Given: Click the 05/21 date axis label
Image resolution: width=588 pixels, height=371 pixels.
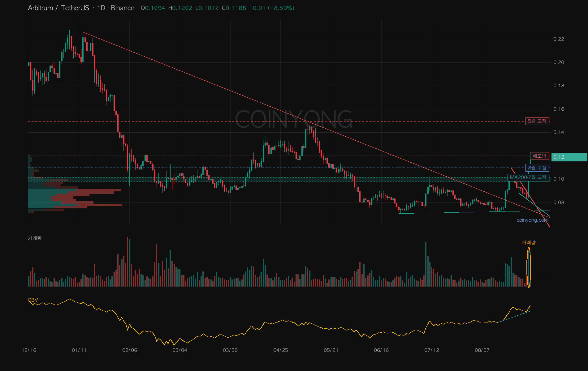Looking at the screenshot, I should click(331, 350).
